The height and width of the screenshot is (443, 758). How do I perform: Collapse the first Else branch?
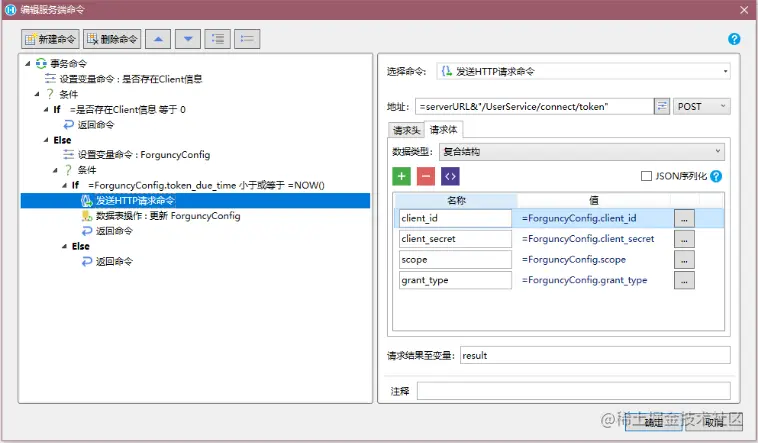pos(46,140)
